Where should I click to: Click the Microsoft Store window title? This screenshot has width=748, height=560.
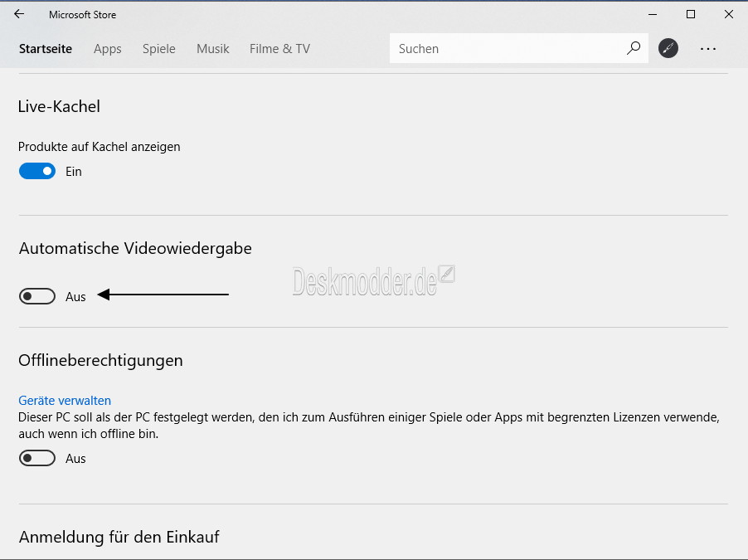(x=83, y=15)
